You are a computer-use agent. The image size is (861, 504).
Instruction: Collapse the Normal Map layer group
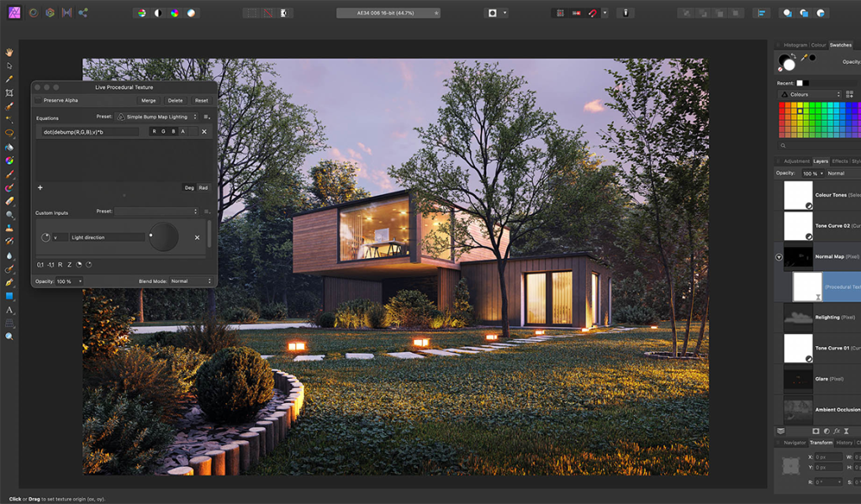click(779, 257)
